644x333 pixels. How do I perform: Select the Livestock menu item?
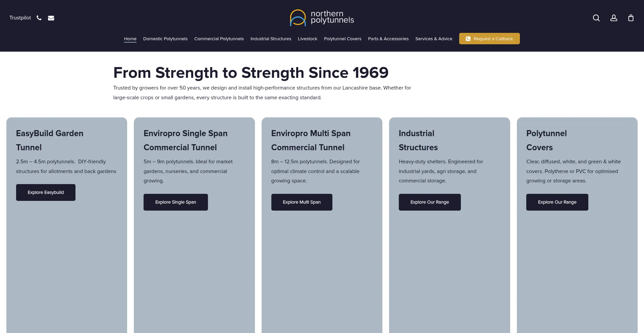pyautogui.click(x=308, y=39)
